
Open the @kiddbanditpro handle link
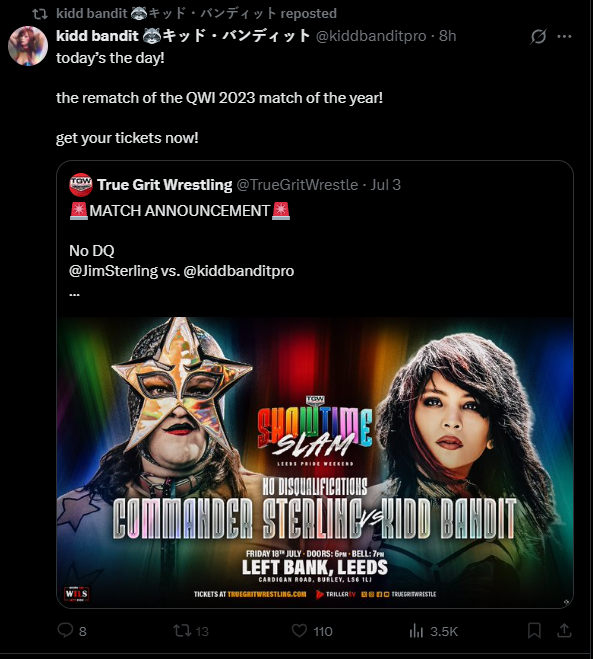[371, 36]
